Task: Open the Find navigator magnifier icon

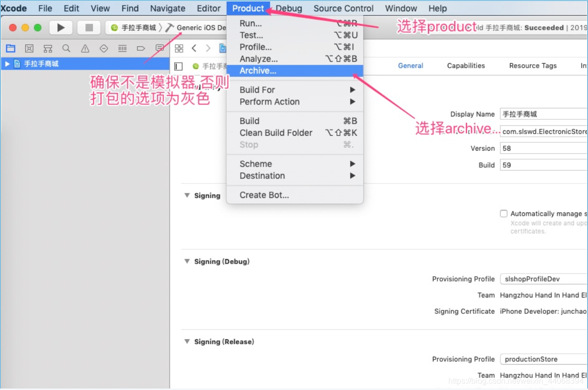Action: pyautogui.click(x=67, y=48)
